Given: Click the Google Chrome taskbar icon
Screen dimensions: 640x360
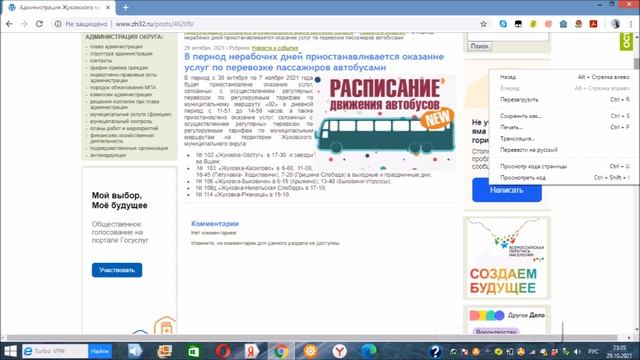Looking at the screenshot, I should point(281,351).
